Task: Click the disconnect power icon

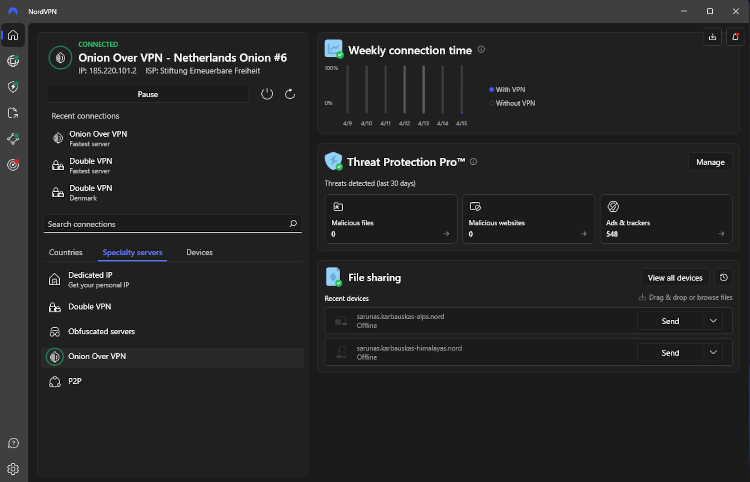Action: click(267, 94)
